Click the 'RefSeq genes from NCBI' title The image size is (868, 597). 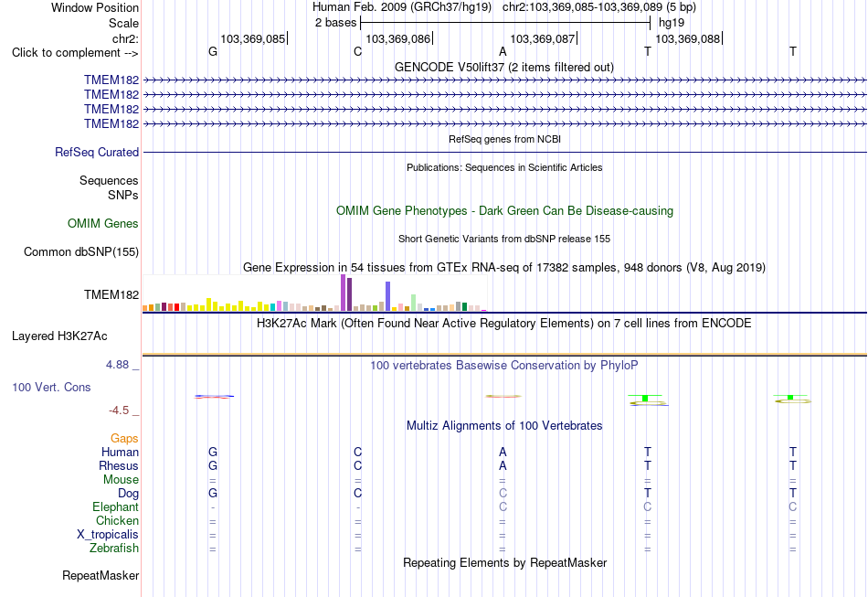point(504,139)
